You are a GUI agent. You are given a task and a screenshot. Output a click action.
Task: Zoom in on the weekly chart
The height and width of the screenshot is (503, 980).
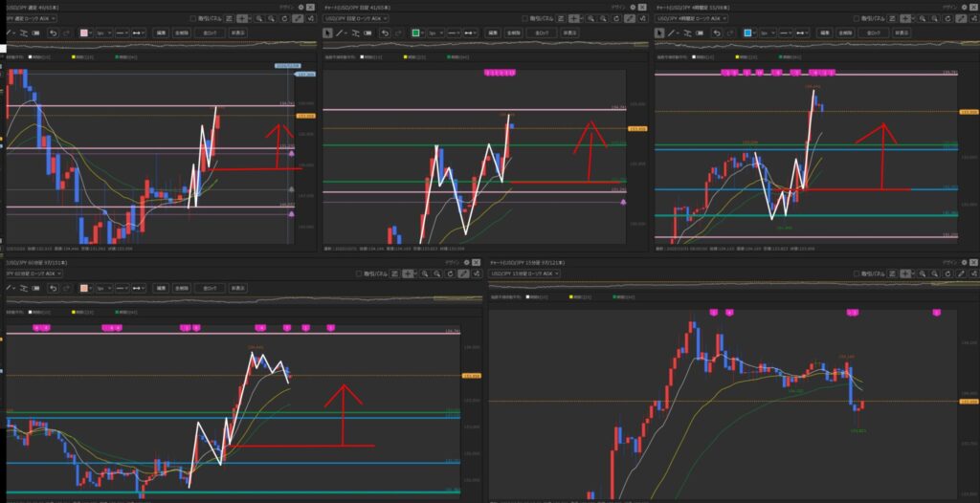tap(259, 18)
